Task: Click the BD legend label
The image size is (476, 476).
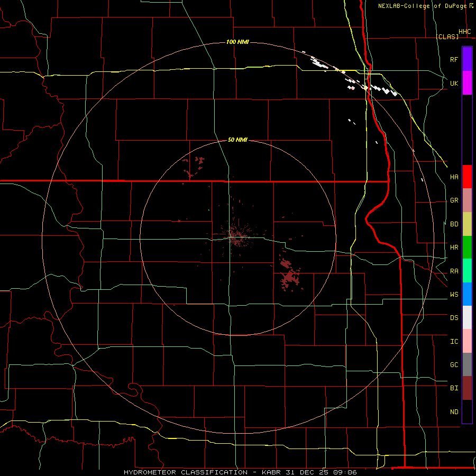Action: [x=454, y=224]
